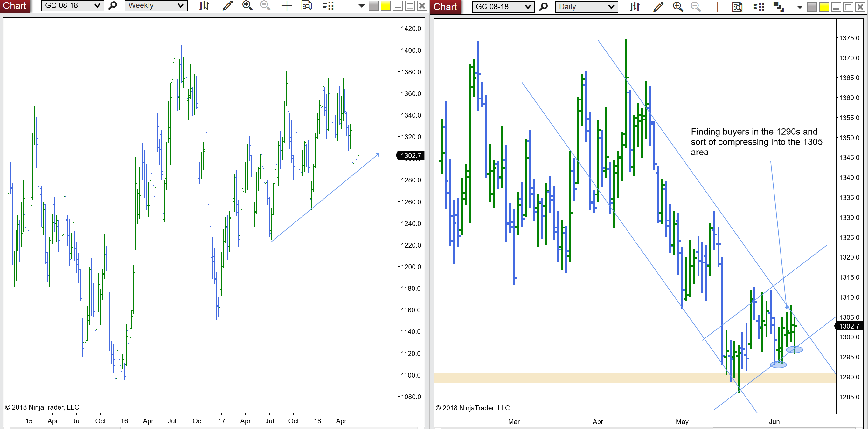The image size is (868, 429).
Task: Click zoom out icon on Daily chart
Action: (x=696, y=7)
